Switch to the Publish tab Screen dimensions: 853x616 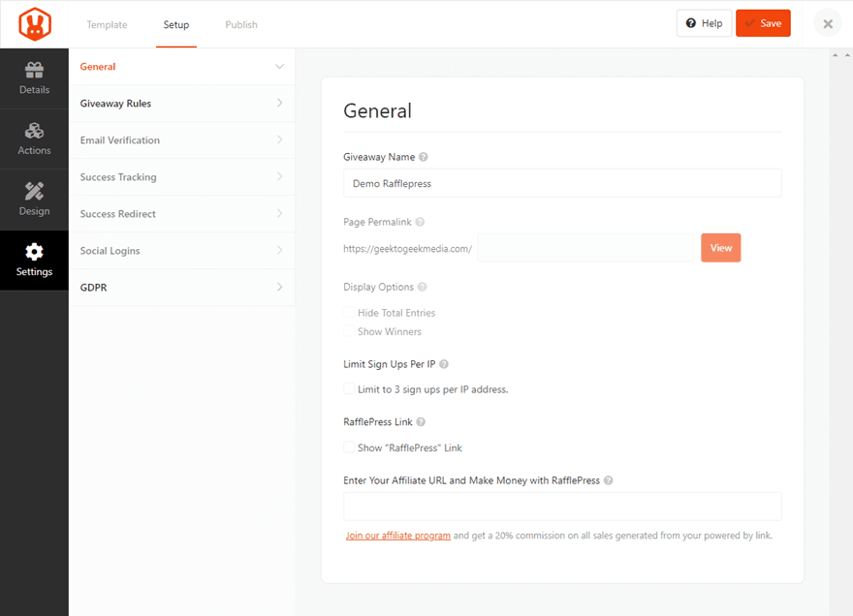click(241, 24)
